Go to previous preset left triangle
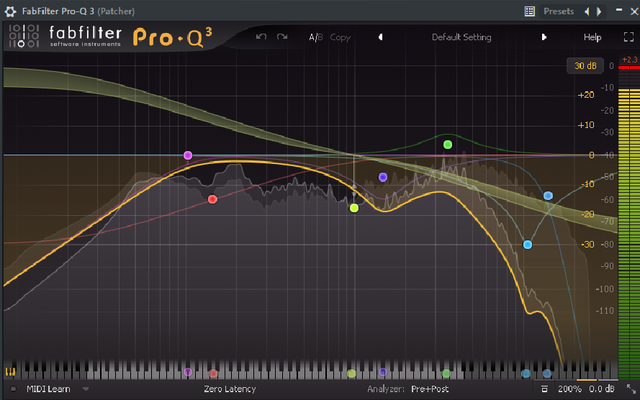The height and width of the screenshot is (400, 640). pyautogui.click(x=380, y=37)
